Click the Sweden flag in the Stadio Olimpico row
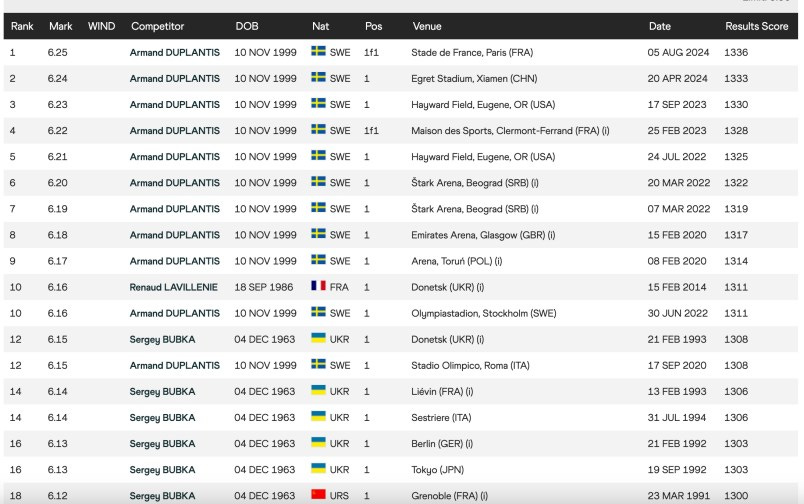This screenshot has width=804, height=504. click(318, 364)
